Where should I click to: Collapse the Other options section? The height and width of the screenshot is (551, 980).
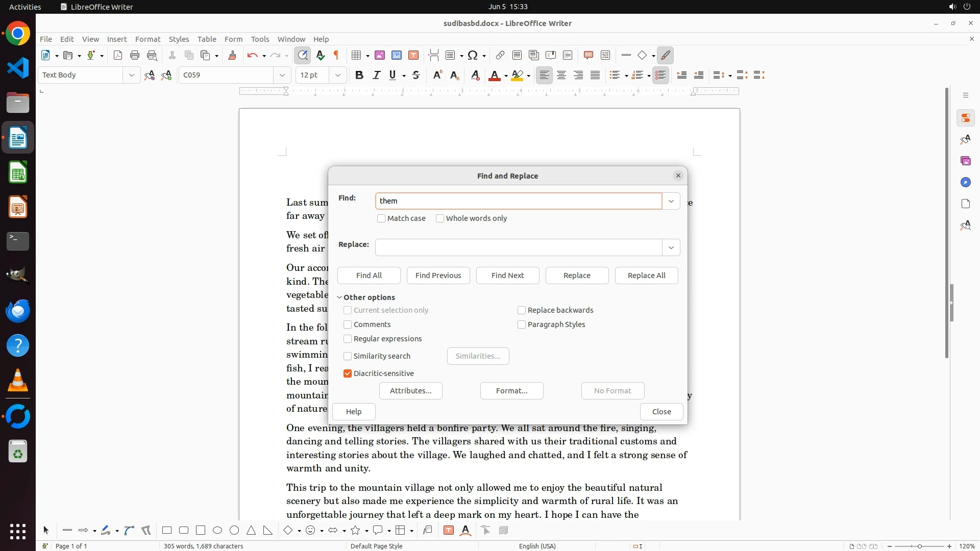340,297
